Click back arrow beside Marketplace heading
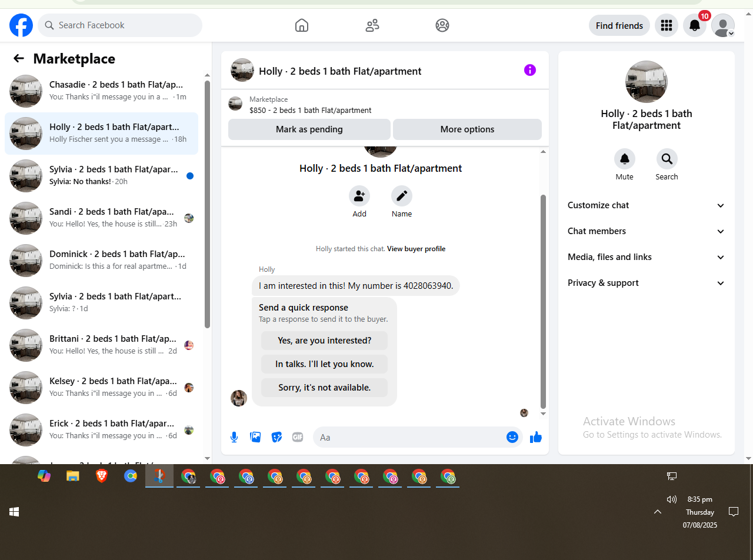Image resolution: width=753 pixels, height=560 pixels. coord(19,58)
